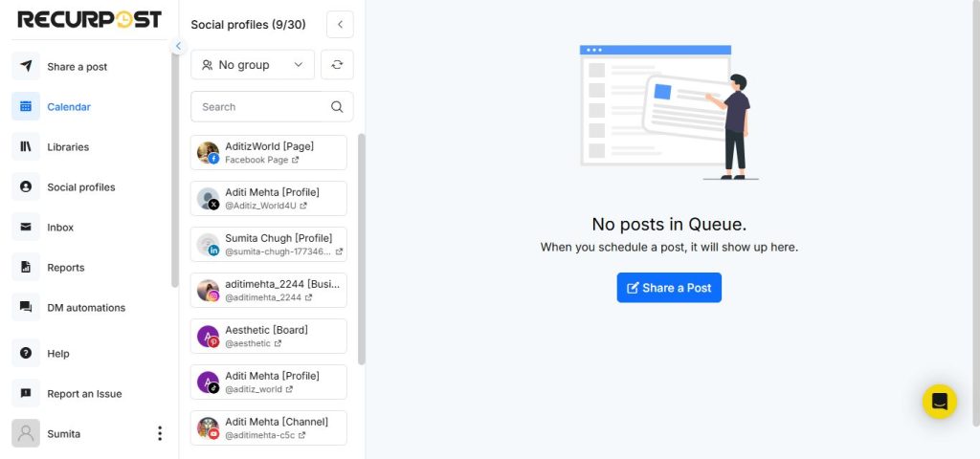Select Aesthetic [Board] Pinterest profile
Screen dimensions: 980x459
pos(269,336)
